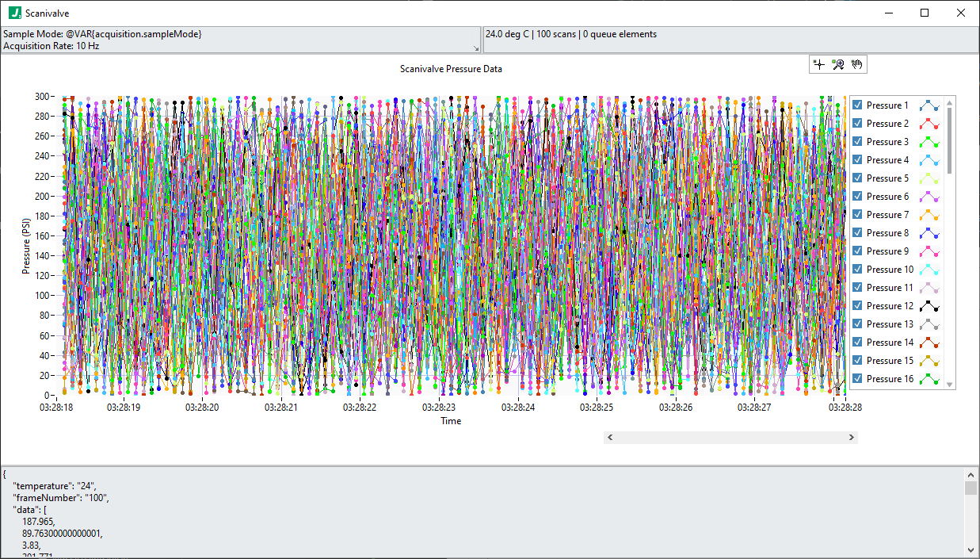The image size is (980, 559).
Task: Toggle visibility of Pressure 3 plot
Action: point(857,141)
